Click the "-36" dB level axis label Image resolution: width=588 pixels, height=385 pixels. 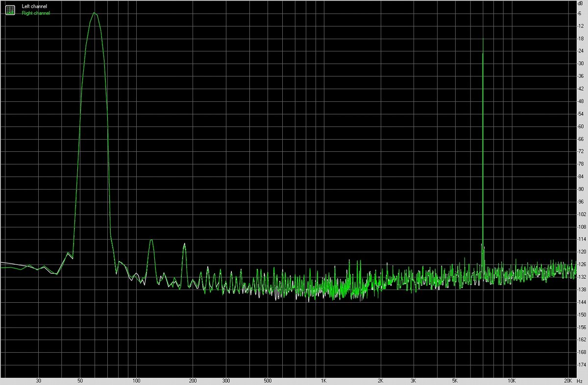[581, 76]
